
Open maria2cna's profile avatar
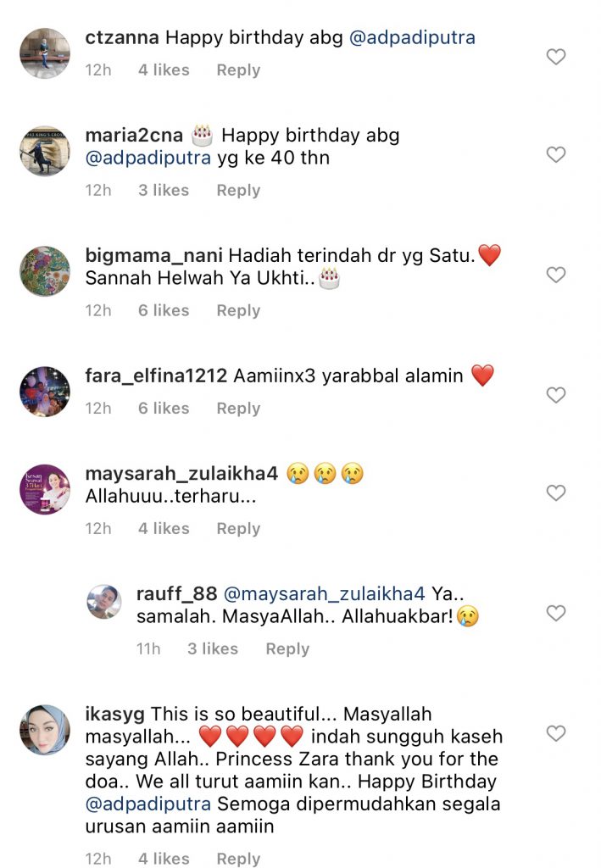click(x=45, y=151)
